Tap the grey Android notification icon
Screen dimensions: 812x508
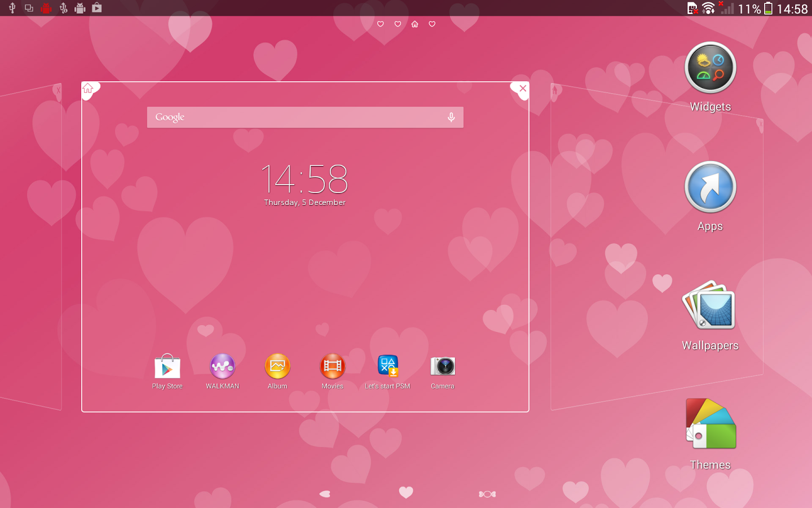[80, 8]
